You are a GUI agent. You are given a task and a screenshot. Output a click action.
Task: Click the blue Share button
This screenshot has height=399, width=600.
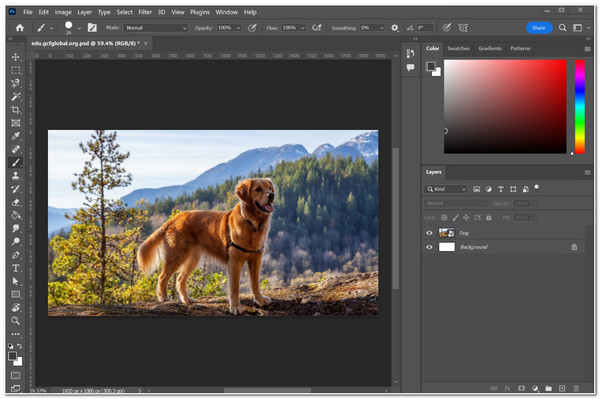click(x=539, y=28)
